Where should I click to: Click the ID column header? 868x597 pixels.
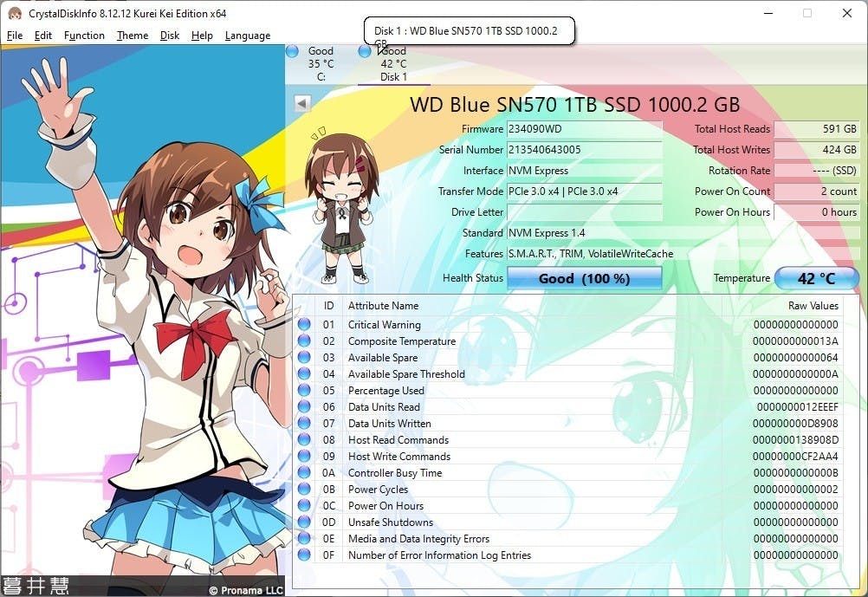tap(329, 306)
